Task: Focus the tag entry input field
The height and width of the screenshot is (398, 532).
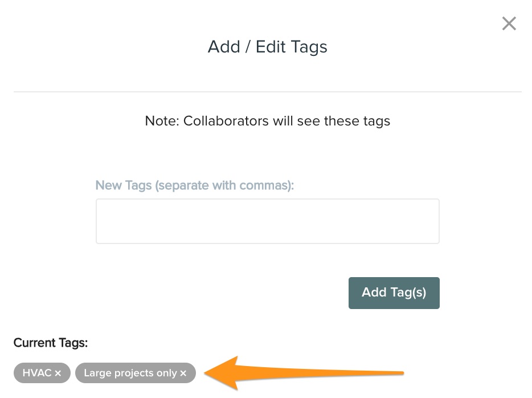Action: (267, 221)
